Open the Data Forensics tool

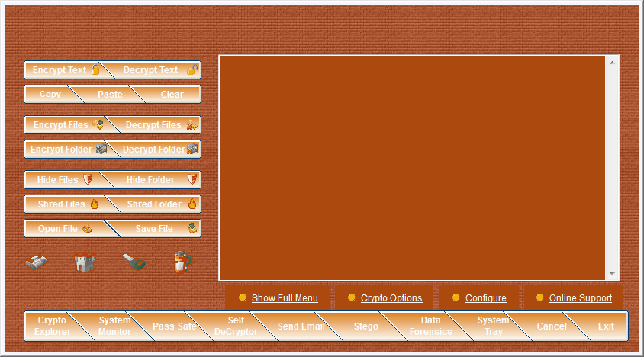(430, 326)
